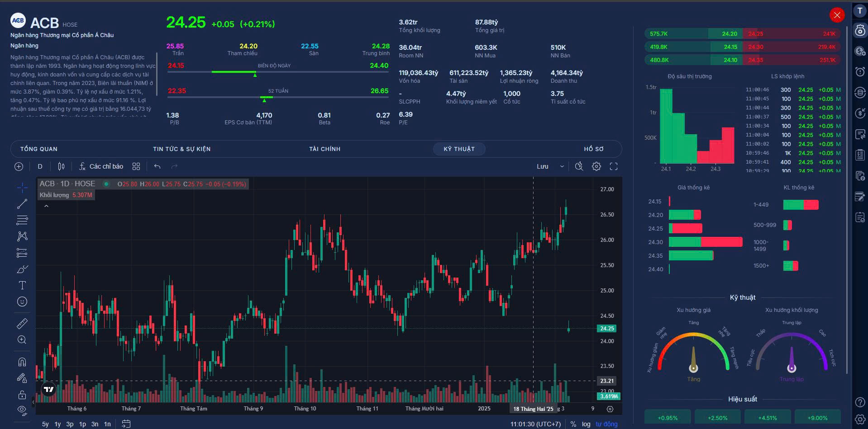Click the undo arrow in chart toolbar
Screen dimensions: 868x429
157,166
